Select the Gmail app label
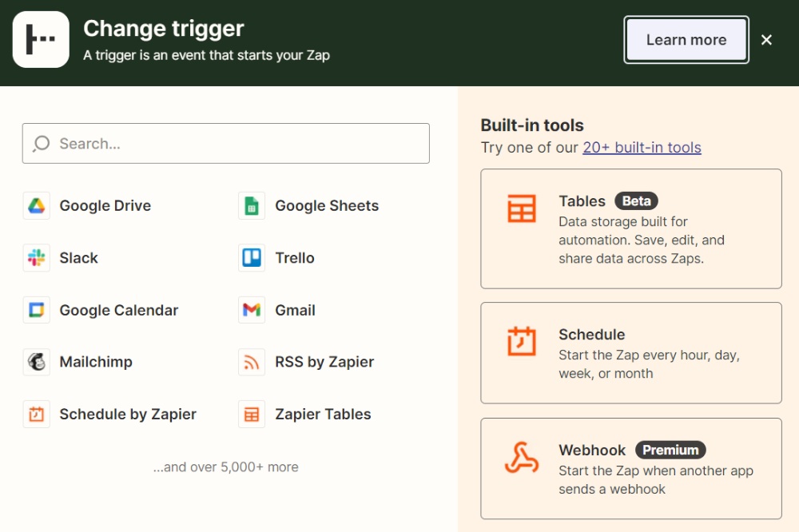 tap(296, 310)
